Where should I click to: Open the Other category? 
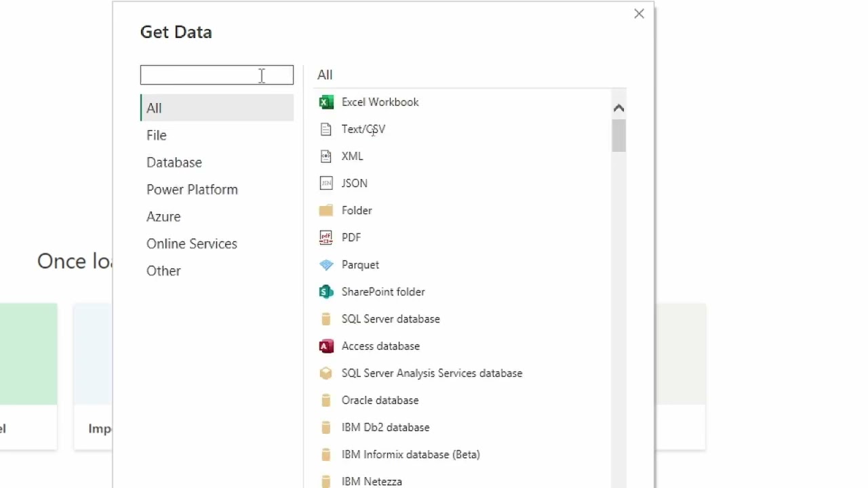click(x=217, y=270)
